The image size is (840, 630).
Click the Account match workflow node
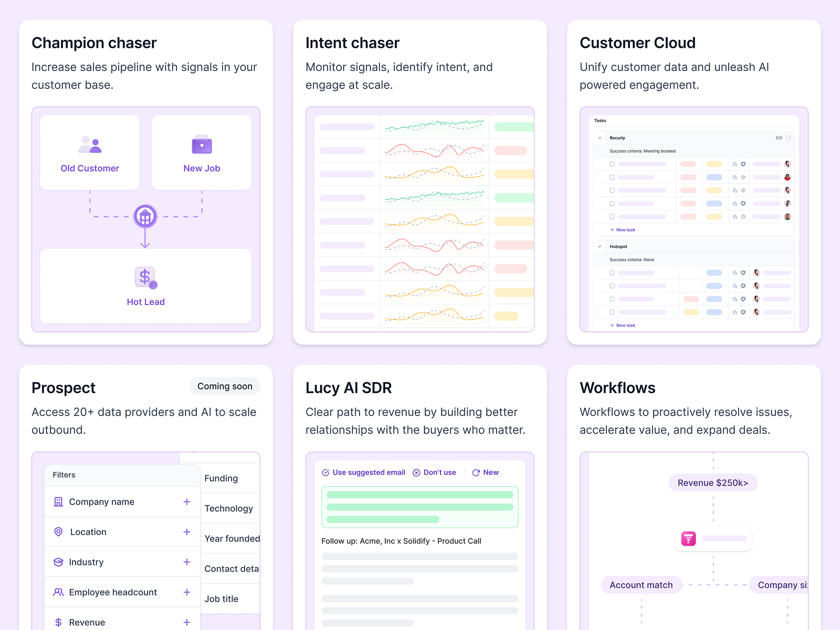click(x=641, y=585)
